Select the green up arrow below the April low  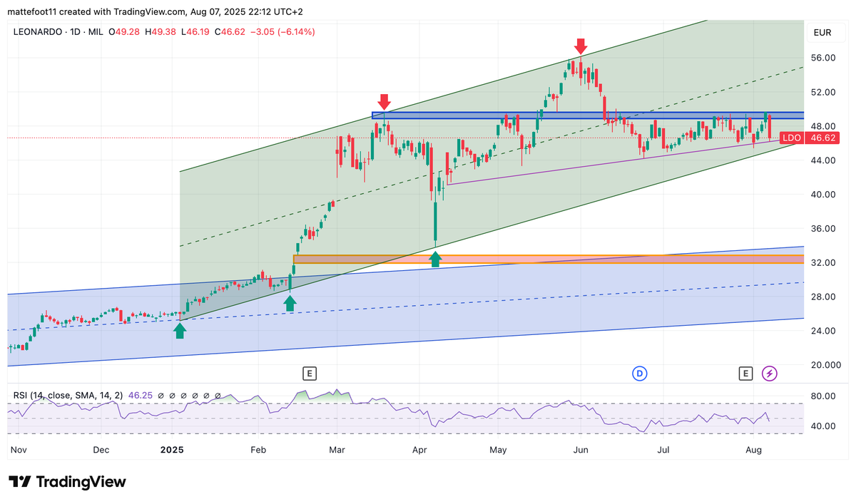(435, 259)
